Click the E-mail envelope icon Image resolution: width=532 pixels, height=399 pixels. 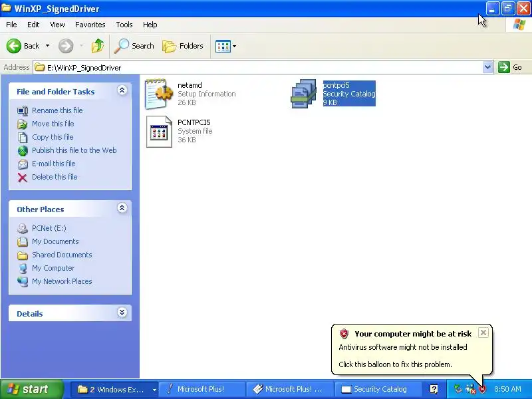[23, 164]
